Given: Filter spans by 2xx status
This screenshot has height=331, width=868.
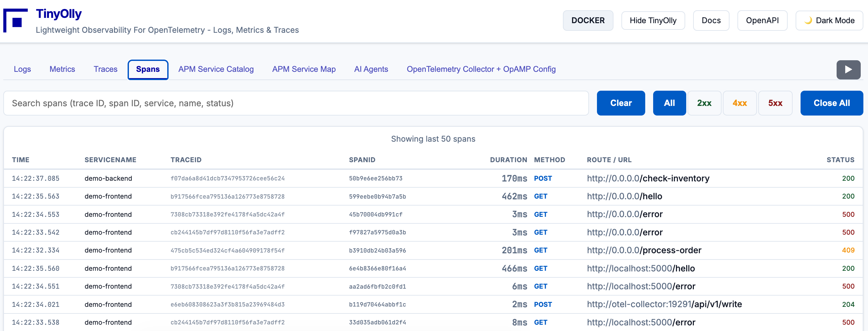Looking at the screenshot, I should [704, 103].
